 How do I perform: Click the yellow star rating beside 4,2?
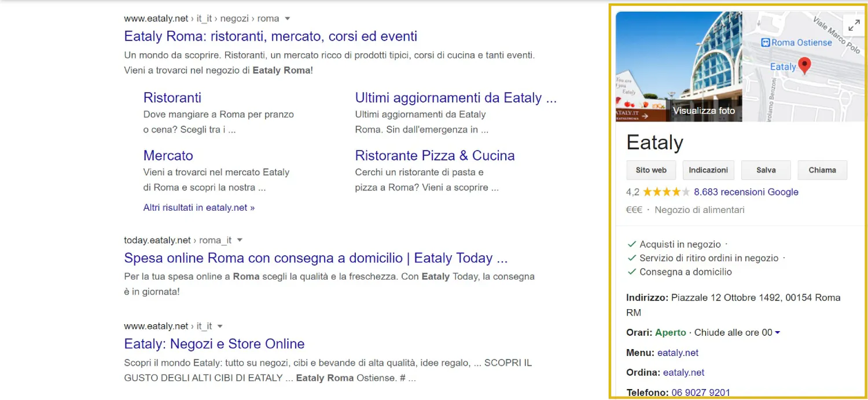coord(666,192)
